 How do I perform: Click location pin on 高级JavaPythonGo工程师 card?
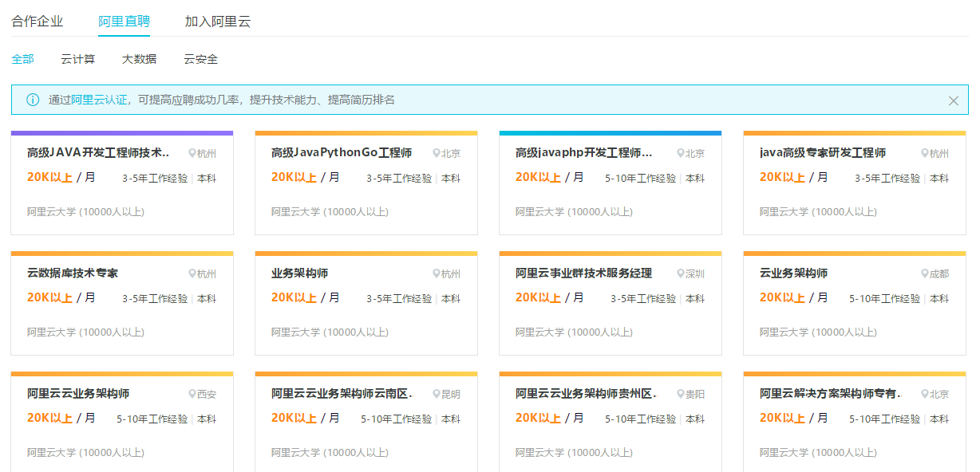click(437, 153)
